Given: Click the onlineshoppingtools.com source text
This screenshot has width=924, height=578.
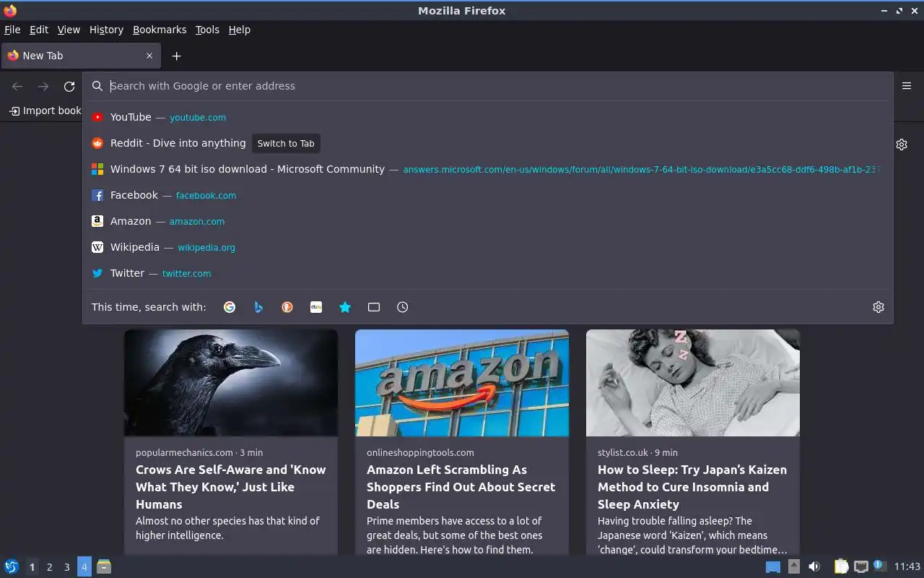Looking at the screenshot, I should click(420, 452).
